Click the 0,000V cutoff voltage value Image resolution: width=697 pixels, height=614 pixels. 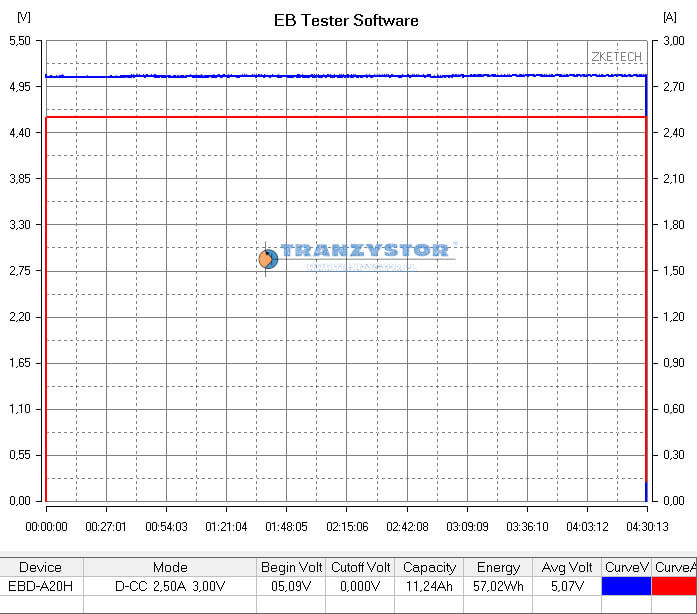coord(361,586)
